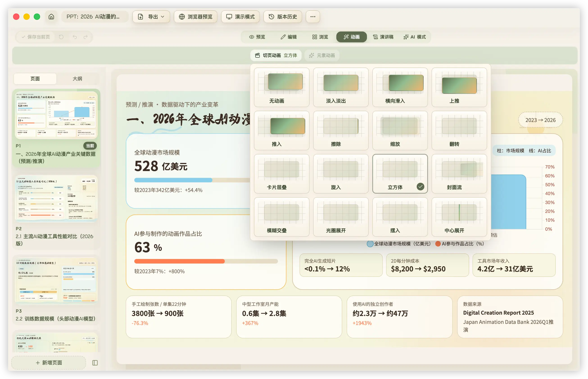Viewport: 588px width, 379px height.
Task: Click the 工具市场年收入 stat card
Action: (x=514, y=265)
